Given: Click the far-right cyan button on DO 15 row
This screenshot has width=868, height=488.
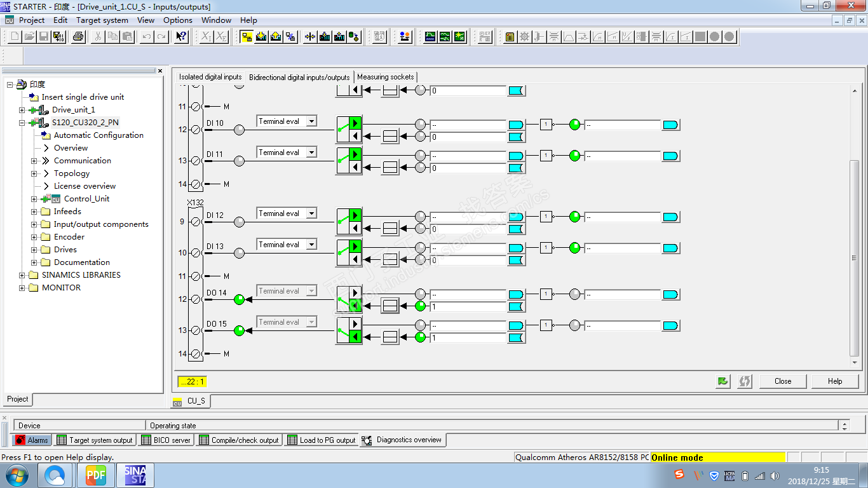Looking at the screenshot, I should pyautogui.click(x=671, y=325).
